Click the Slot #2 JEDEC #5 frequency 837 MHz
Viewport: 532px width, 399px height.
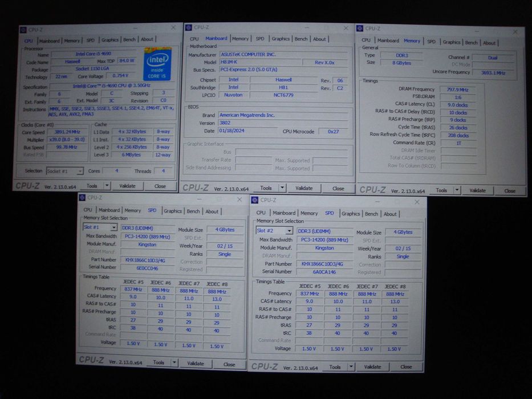(310, 294)
